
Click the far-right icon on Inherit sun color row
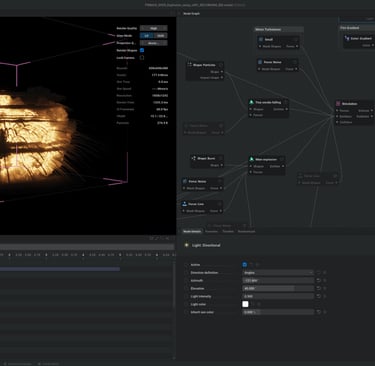(x=325, y=312)
